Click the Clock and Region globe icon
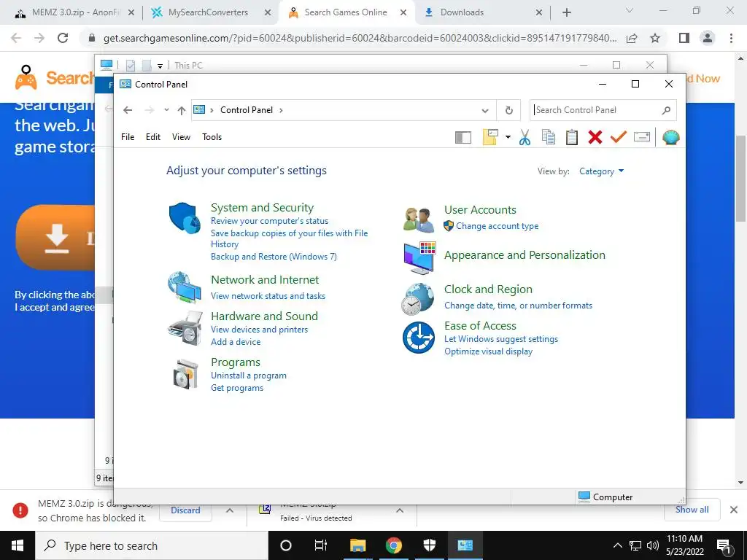Screen dimensions: 747x560 pyautogui.click(x=418, y=299)
